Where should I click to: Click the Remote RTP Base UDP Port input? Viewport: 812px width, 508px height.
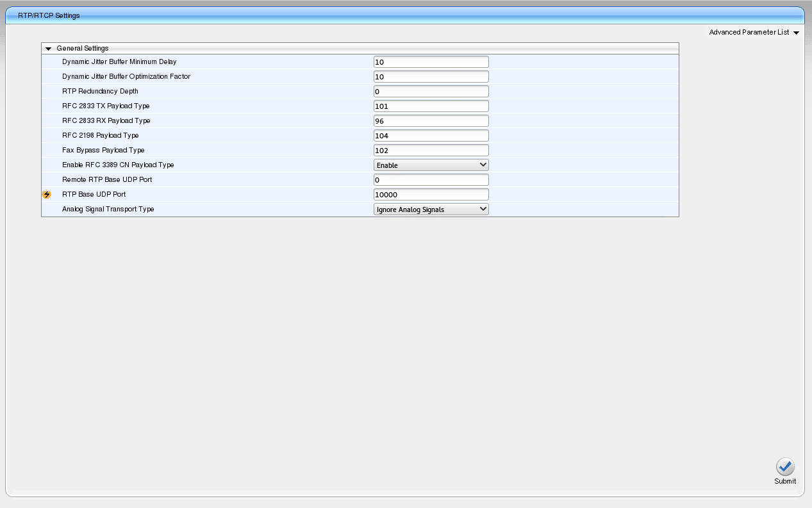pyautogui.click(x=431, y=179)
